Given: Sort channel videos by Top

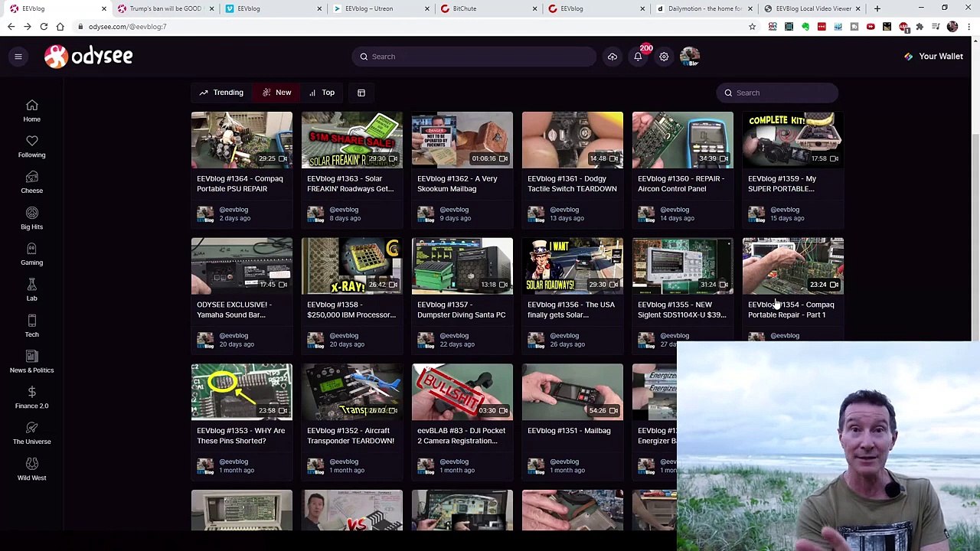Looking at the screenshot, I should pos(322,93).
